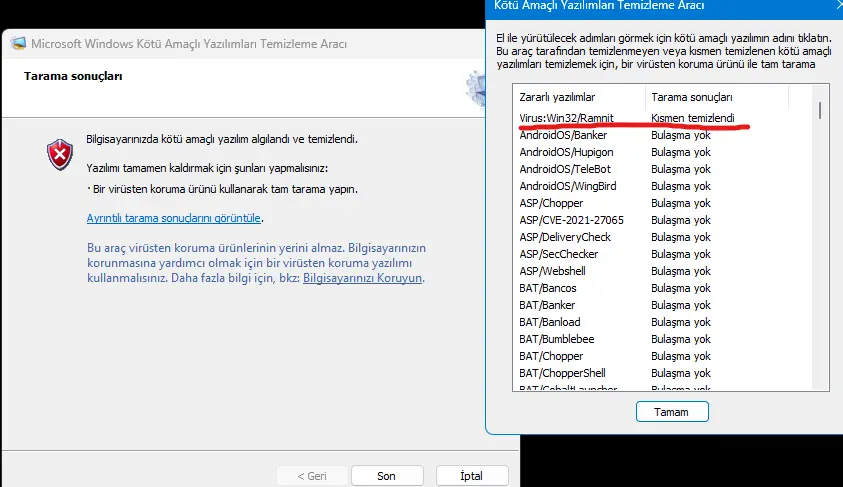Open the 'Bilgisayarınızı Koruyun' link
The height and width of the screenshot is (487, 843).
[x=362, y=278]
